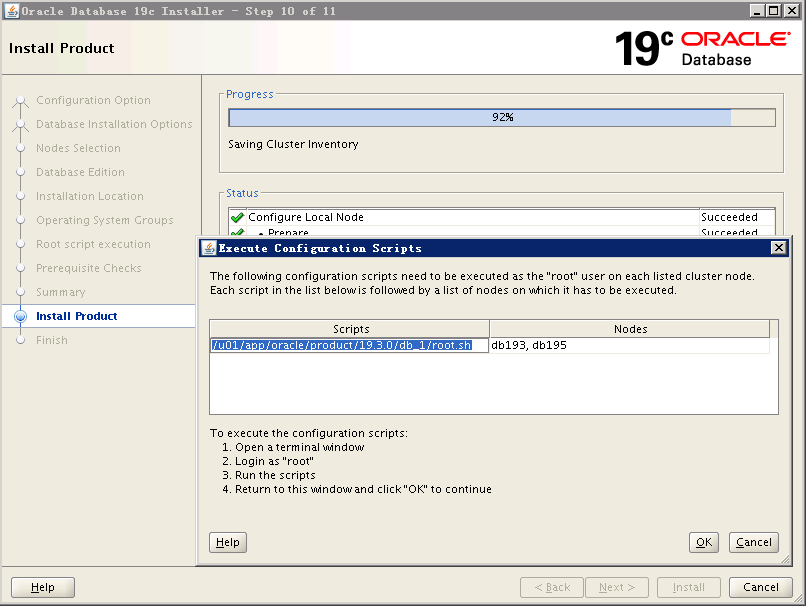Viewport: 806px width, 606px height.
Task: Select the root.sh script path cell
Action: [349, 345]
